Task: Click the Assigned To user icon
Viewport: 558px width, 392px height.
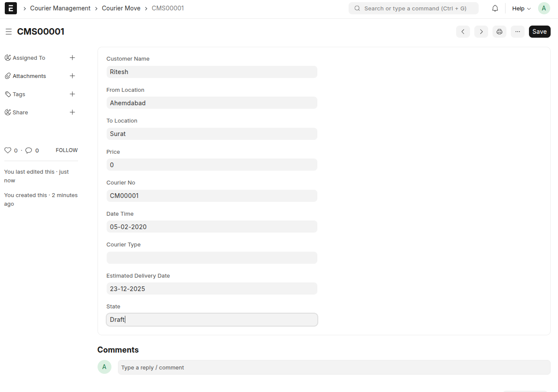Action: pos(8,58)
